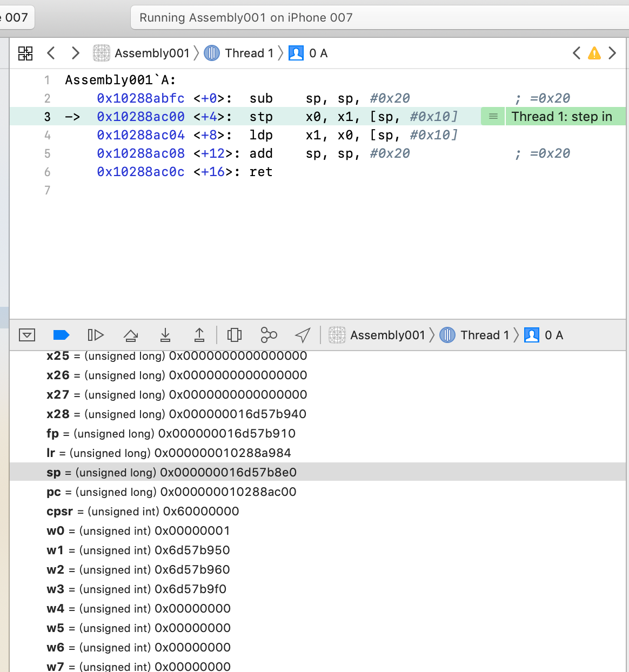Viewport: 629px width, 672px height.
Task: Click the ldp instruction on line 4
Action: (261, 135)
